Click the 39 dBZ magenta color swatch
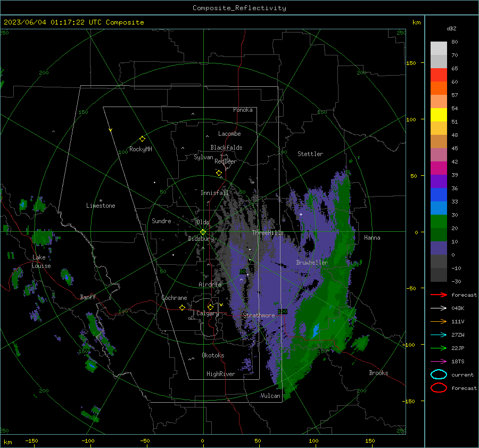Image resolution: width=479 pixels, height=448 pixels. (x=439, y=168)
